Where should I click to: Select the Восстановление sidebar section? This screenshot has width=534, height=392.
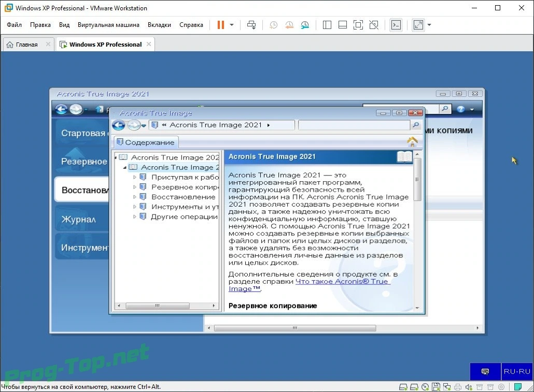click(82, 190)
